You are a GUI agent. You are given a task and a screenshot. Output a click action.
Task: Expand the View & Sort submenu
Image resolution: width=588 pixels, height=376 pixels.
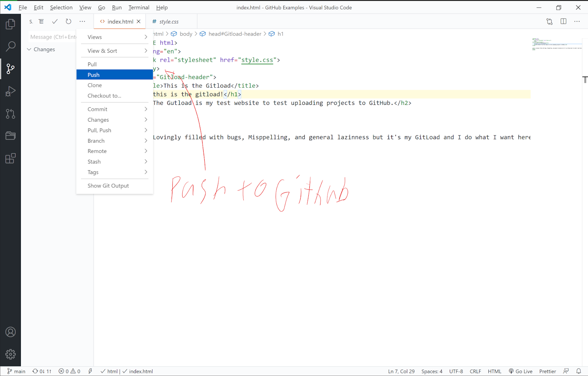click(x=115, y=51)
